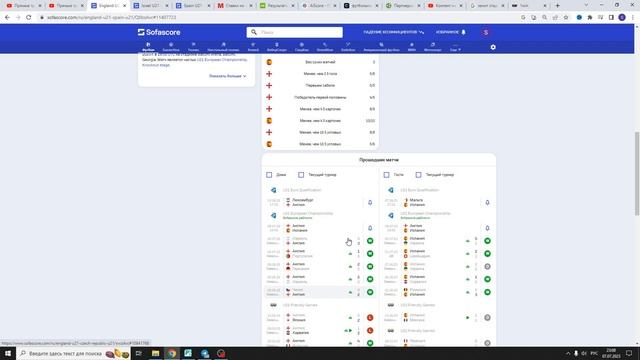Tick the Дома checkbox
This screenshot has width=640, height=360.
coord(269,175)
